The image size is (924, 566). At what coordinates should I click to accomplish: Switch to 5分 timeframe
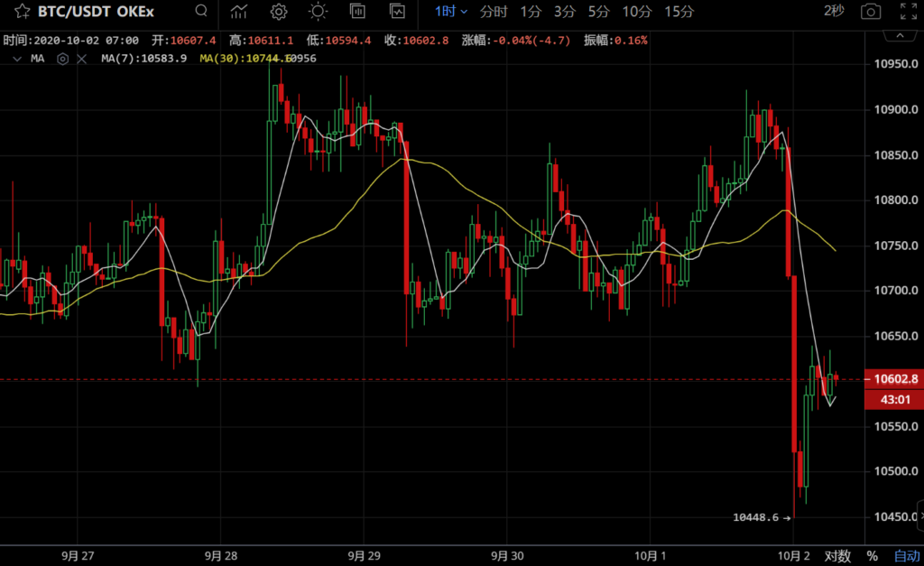(x=598, y=11)
